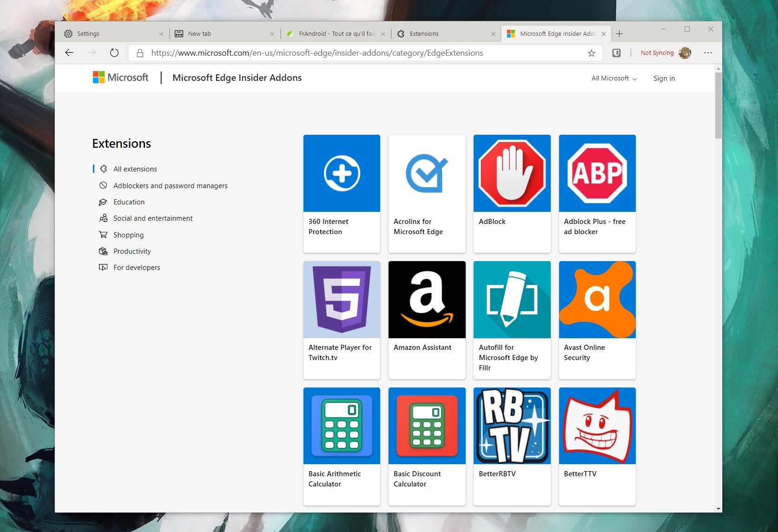Screen dimensions: 778x532
Task: Click the BetterRBTV title text
Action: point(497,474)
